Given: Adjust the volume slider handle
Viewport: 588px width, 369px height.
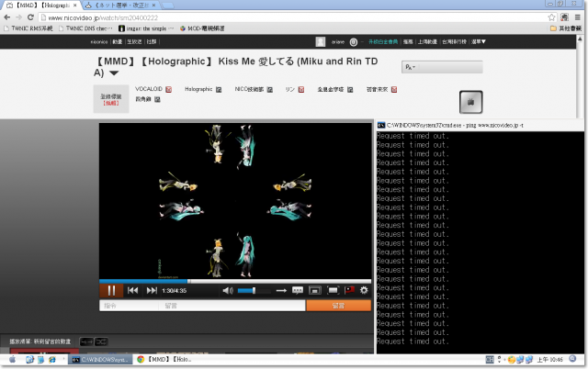Looking at the screenshot, I should click(254, 290).
